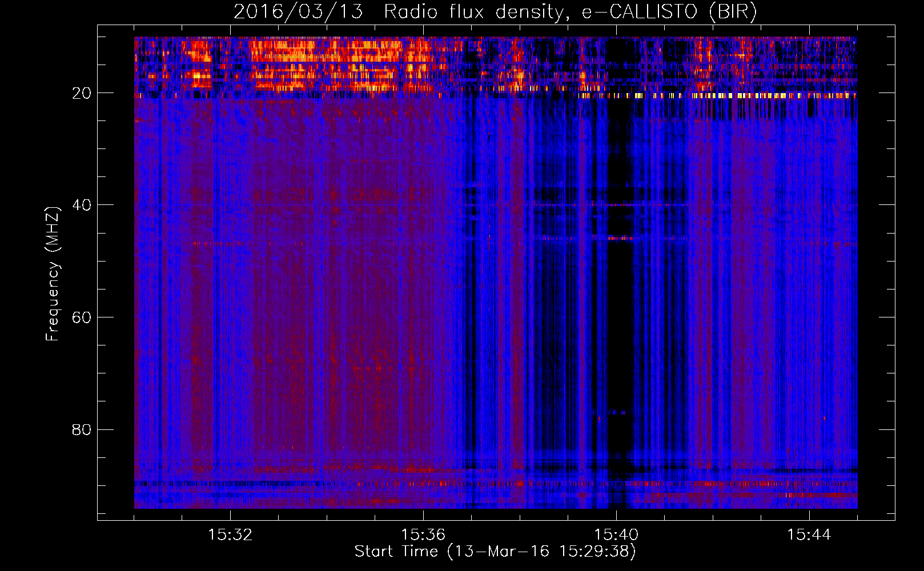Click the '15:36' time tick label
Viewport: 924px width, 571px height.
coord(423,535)
